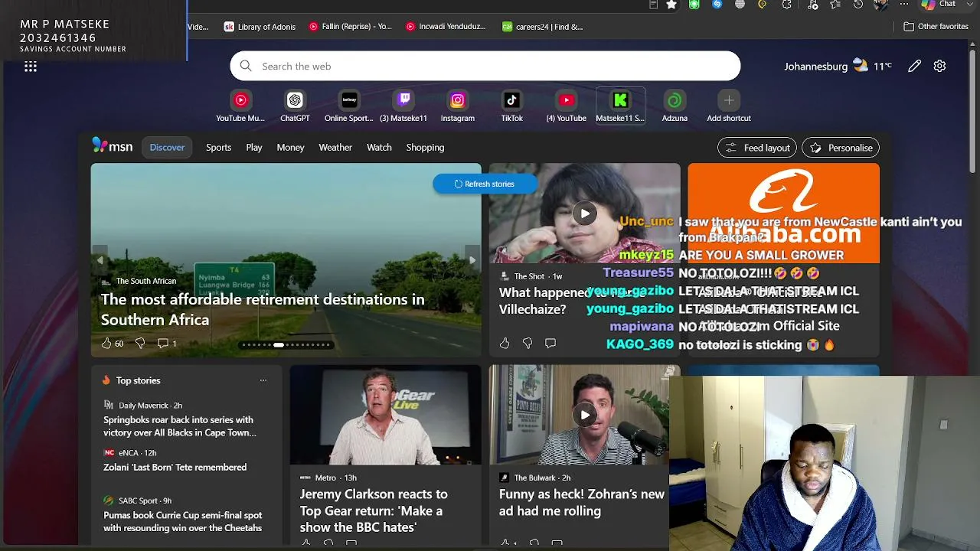Screen dimensions: 980x551
Task: Read the Springboks roar back story
Action: click(180, 426)
